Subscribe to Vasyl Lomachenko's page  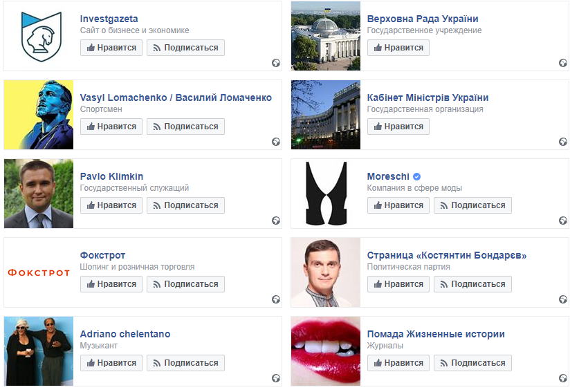pos(185,127)
